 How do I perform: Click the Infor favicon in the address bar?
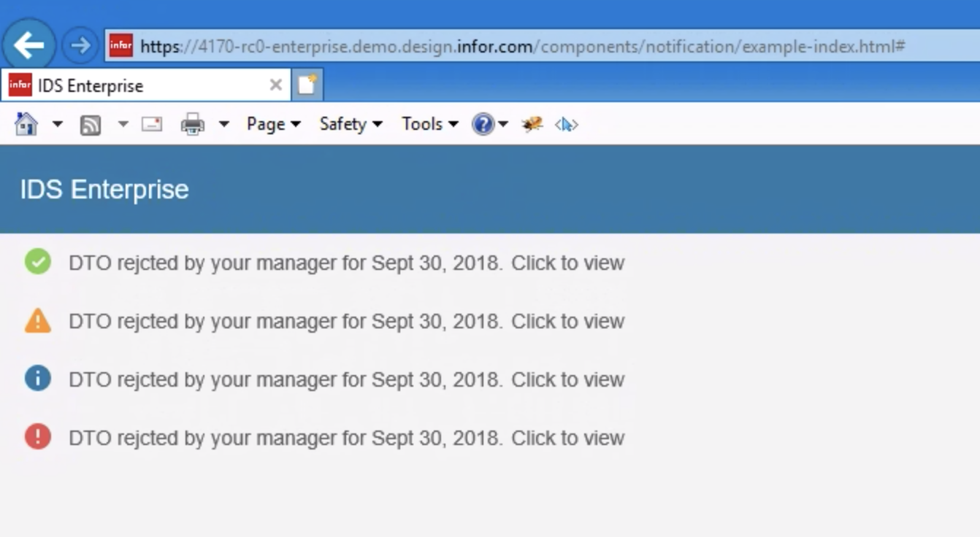click(x=121, y=46)
